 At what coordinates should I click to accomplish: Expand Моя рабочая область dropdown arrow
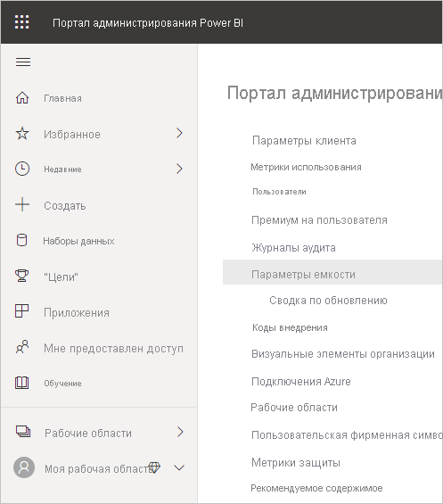pyautogui.click(x=179, y=468)
